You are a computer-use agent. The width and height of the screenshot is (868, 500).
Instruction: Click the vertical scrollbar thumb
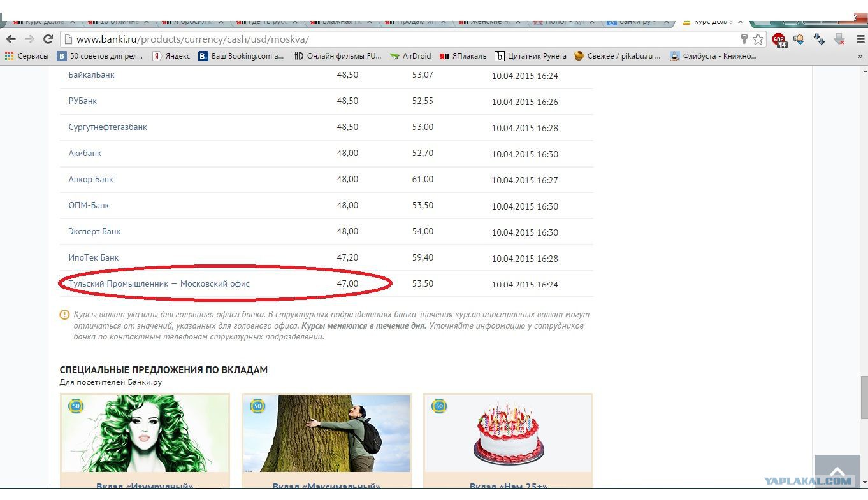[864, 399]
